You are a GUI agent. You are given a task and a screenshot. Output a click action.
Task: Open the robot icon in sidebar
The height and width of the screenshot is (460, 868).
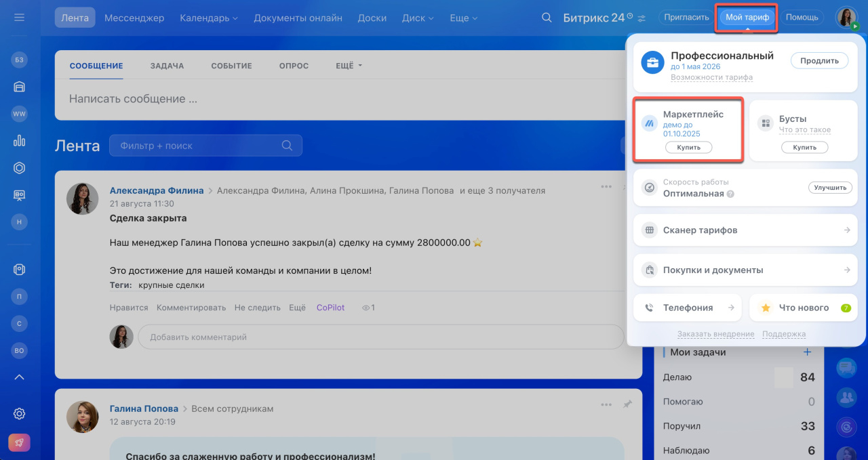tap(19, 269)
